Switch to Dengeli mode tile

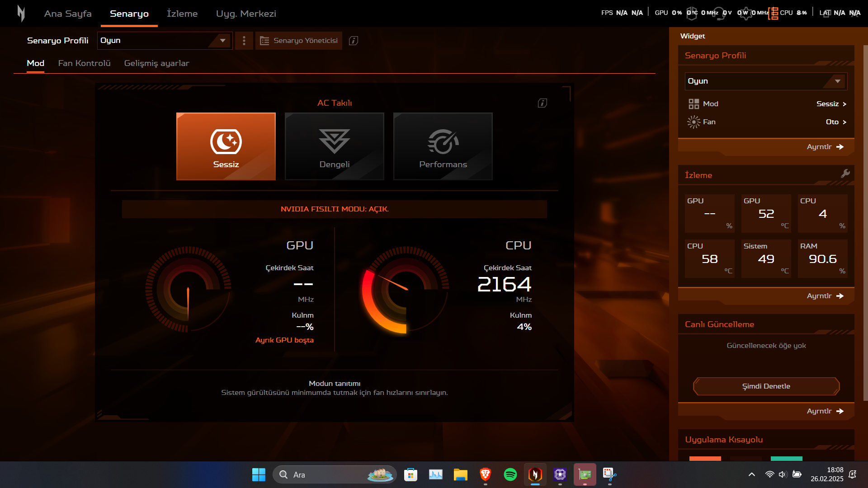click(335, 146)
